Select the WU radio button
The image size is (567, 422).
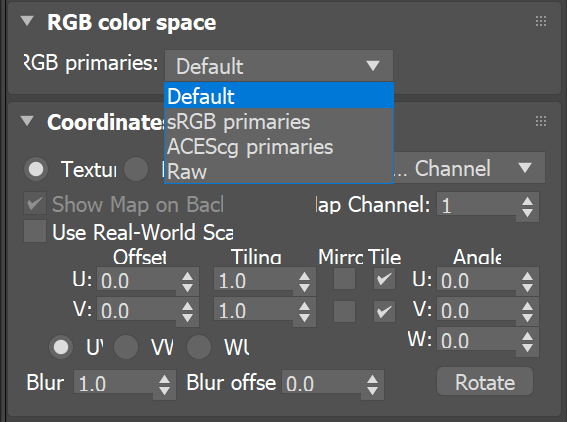pos(199,347)
